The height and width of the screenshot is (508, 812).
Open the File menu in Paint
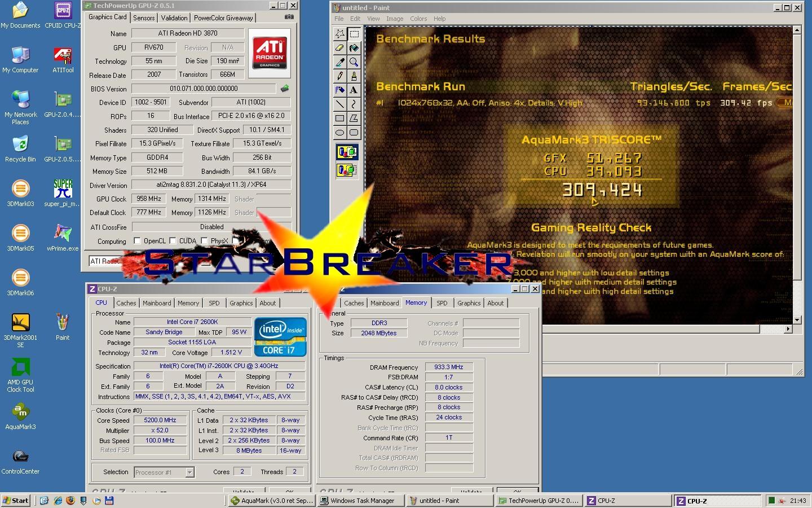coord(339,19)
